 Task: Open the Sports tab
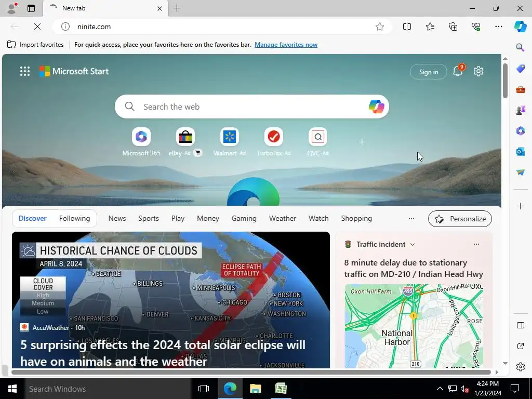pos(148,219)
